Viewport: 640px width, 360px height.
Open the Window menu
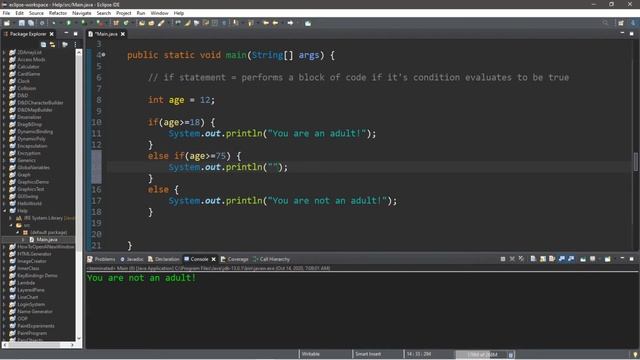pyautogui.click(x=159, y=13)
